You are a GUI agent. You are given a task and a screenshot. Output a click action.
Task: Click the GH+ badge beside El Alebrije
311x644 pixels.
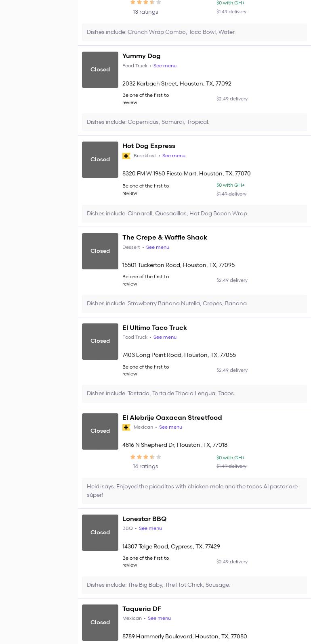(126, 427)
